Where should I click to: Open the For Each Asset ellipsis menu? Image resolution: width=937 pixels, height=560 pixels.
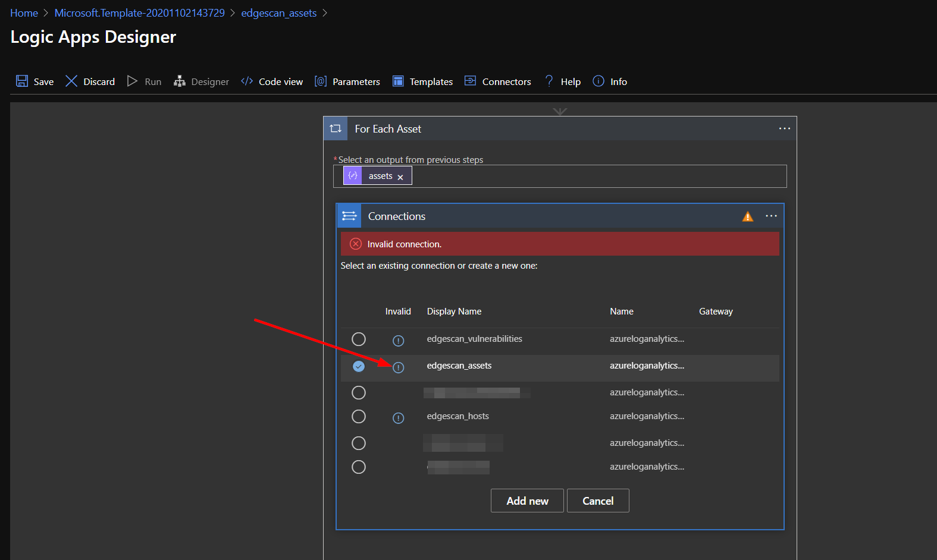(785, 128)
